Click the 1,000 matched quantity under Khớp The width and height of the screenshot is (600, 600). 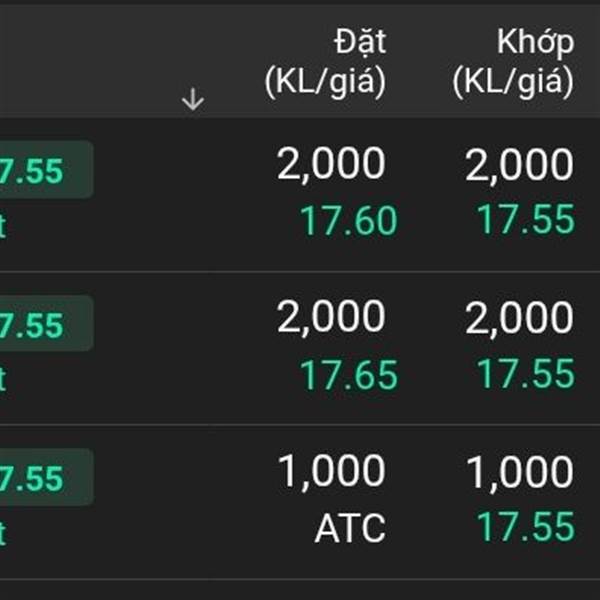point(519,473)
